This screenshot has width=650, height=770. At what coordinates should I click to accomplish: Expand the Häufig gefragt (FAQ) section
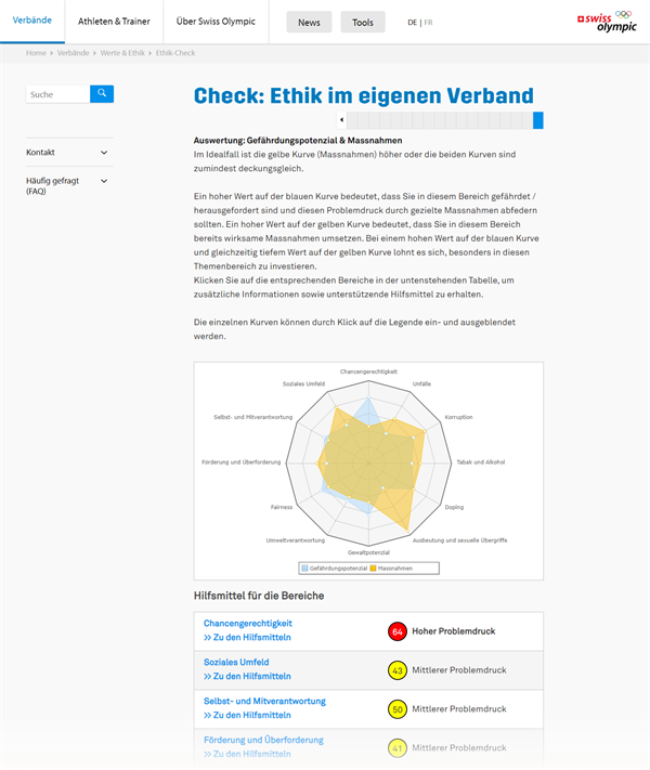[70, 186]
